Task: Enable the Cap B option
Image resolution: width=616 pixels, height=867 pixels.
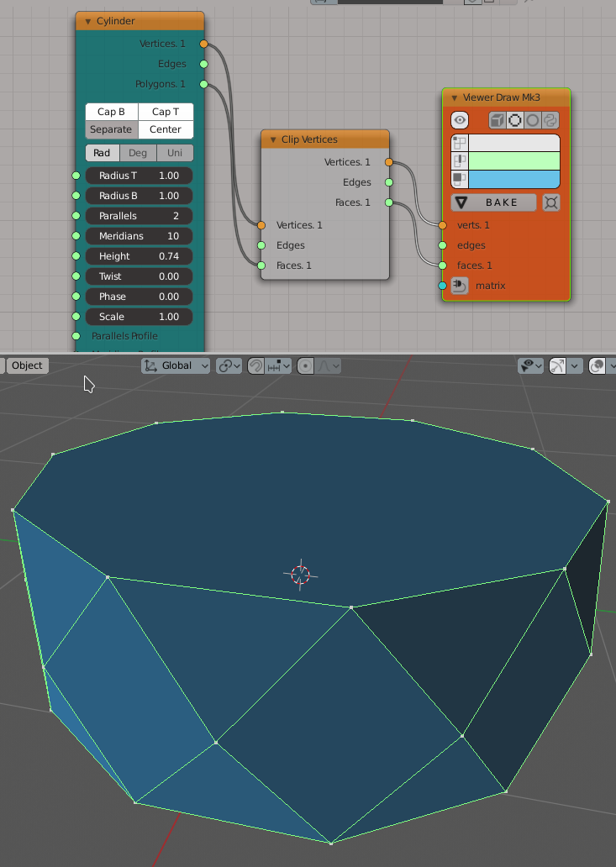Action: [112, 112]
